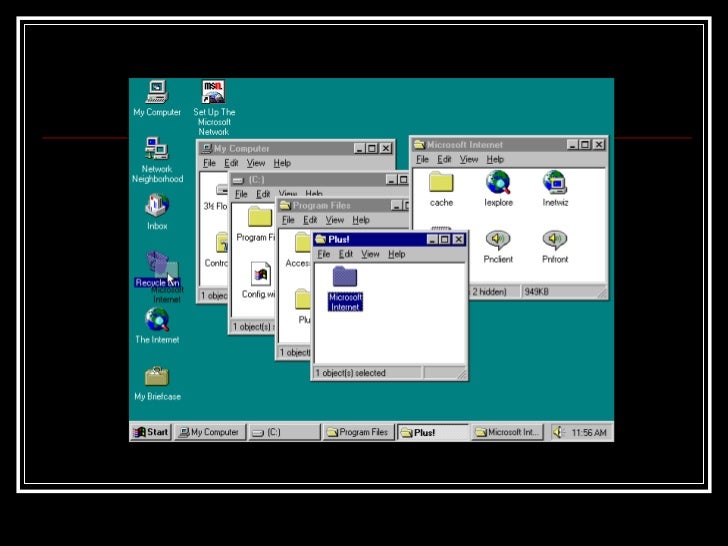Open Edit menu in (C:) window
Viewport: 728px width, 546px height.
263,194
